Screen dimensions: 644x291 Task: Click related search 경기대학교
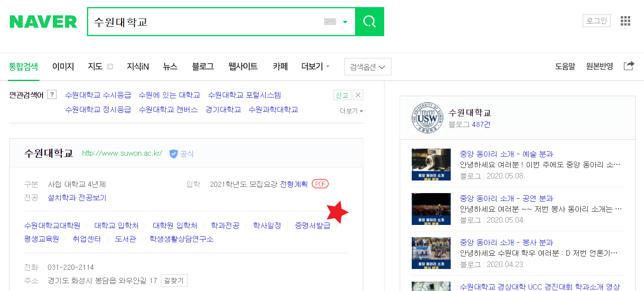coord(223,109)
